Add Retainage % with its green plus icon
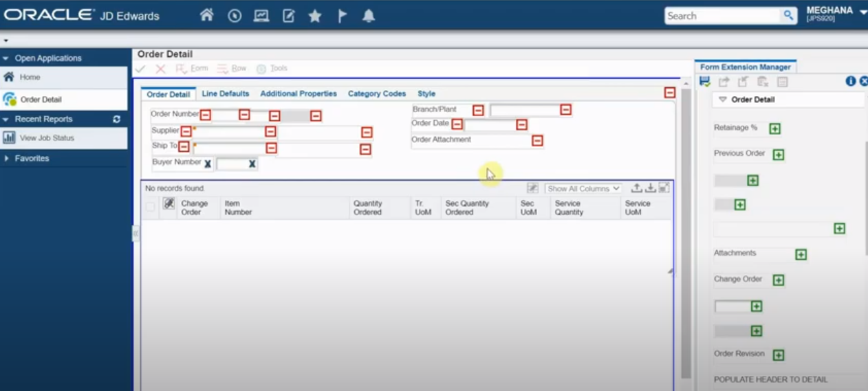The image size is (868, 391). [774, 129]
